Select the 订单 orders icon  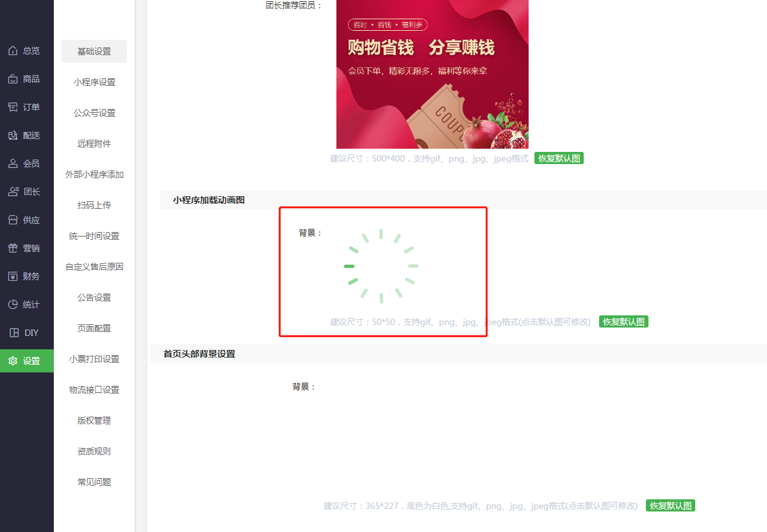[13, 106]
